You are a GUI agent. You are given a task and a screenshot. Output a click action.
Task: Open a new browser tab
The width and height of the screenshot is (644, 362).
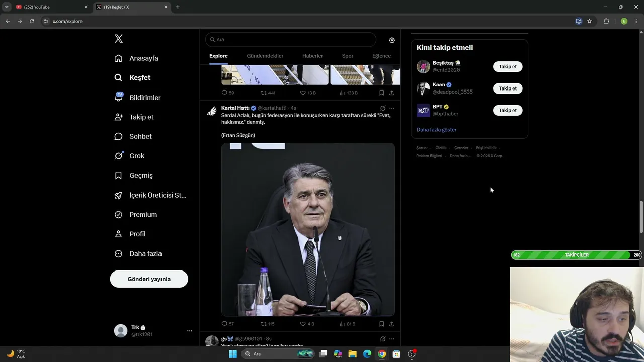tap(178, 7)
